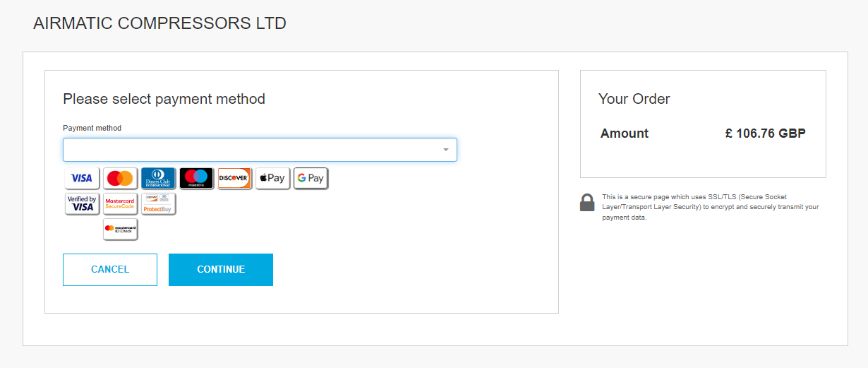Click the Visa card logo
Image resolution: width=868 pixels, height=368 pixels.
pyautogui.click(x=82, y=178)
